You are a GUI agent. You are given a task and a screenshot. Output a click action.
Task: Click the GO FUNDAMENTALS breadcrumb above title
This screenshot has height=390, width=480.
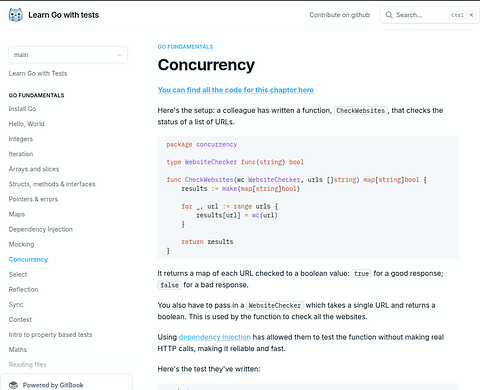point(185,47)
